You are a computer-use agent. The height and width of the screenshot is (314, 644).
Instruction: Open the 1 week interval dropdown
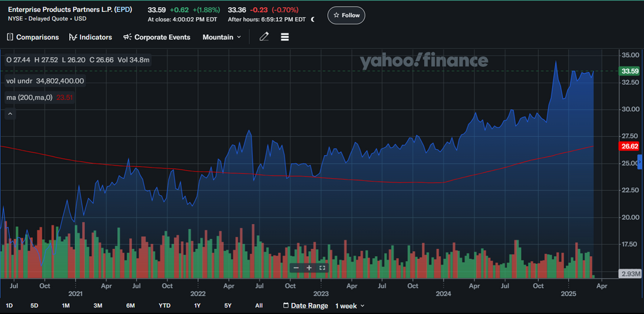point(349,306)
